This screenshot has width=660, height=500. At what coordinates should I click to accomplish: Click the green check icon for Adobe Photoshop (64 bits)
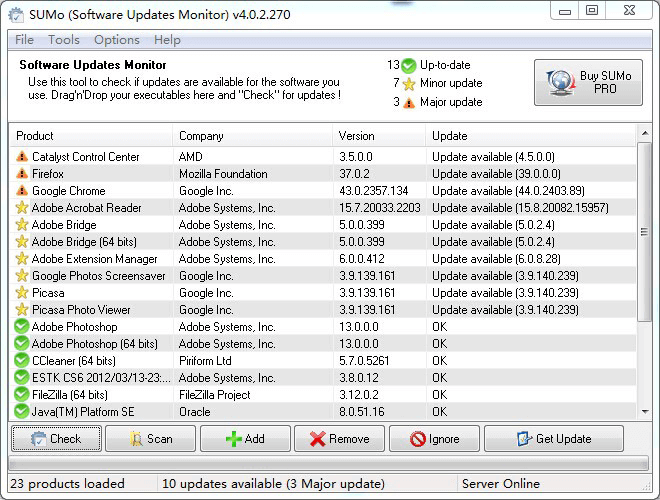21,343
